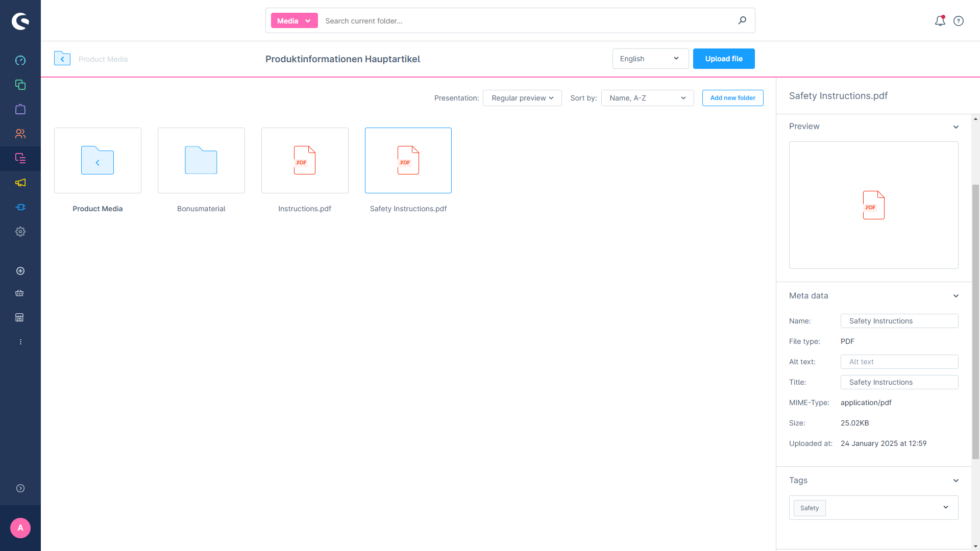Image resolution: width=980 pixels, height=551 pixels.
Task: Click the Safety Instructions.pdf sidebar heading
Action: [838, 96]
